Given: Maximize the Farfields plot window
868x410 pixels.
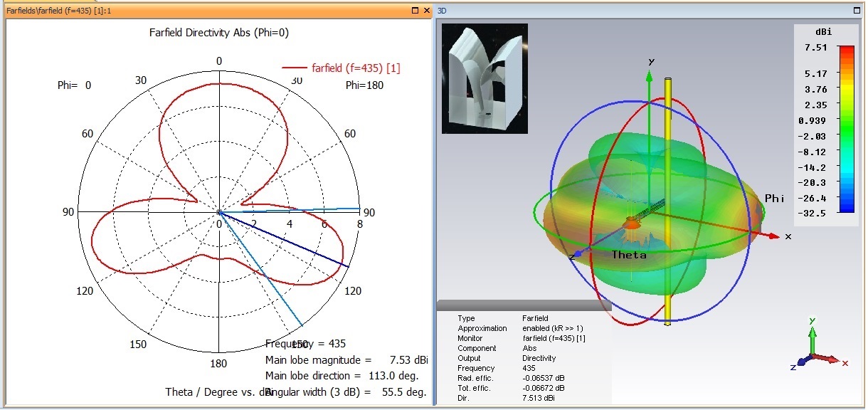Looking at the screenshot, I should click(416, 11).
